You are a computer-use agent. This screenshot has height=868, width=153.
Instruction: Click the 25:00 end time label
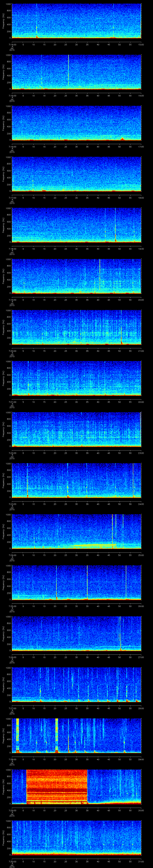click(141, 555)
